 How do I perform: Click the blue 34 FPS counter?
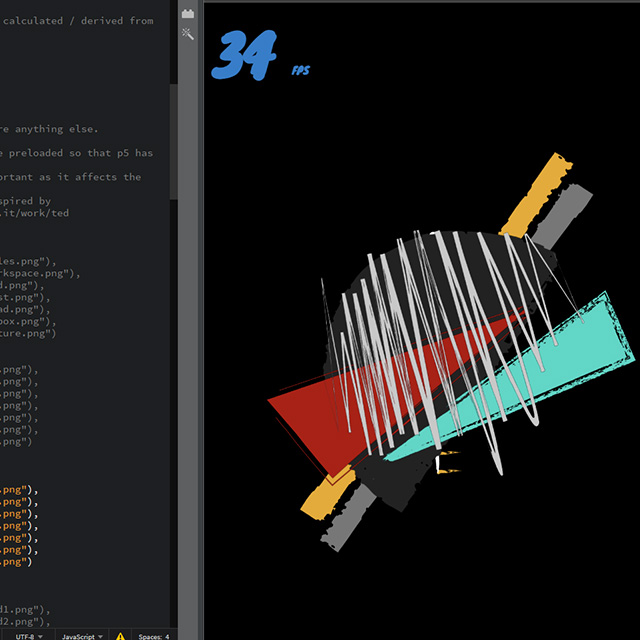click(245, 57)
